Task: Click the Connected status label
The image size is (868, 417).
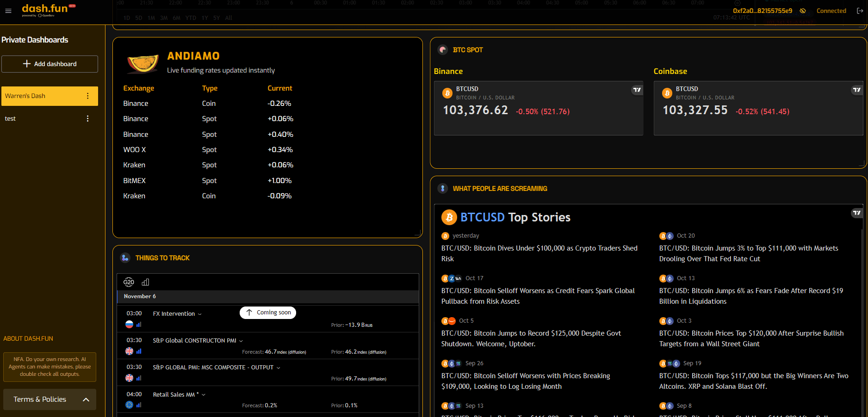Action: tap(831, 11)
